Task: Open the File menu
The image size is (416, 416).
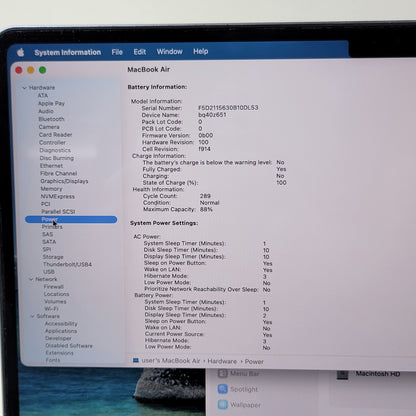Action: pyautogui.click(x=117, y=52)
